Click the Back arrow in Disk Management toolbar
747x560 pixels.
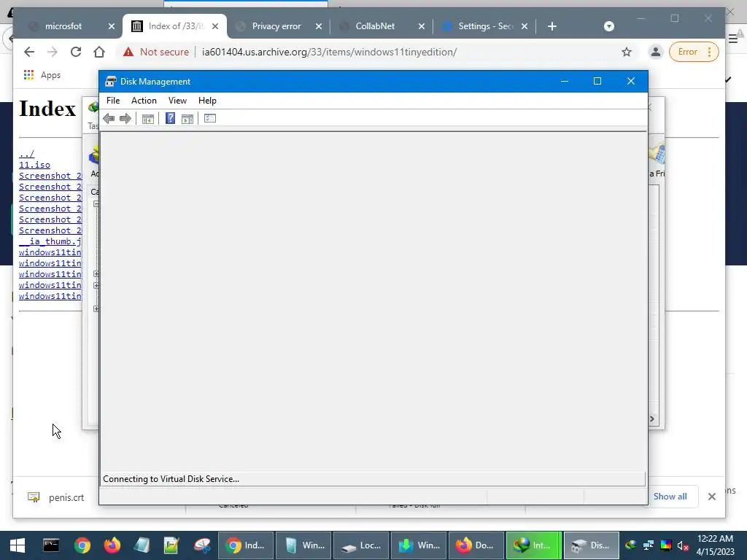point(109,119)
